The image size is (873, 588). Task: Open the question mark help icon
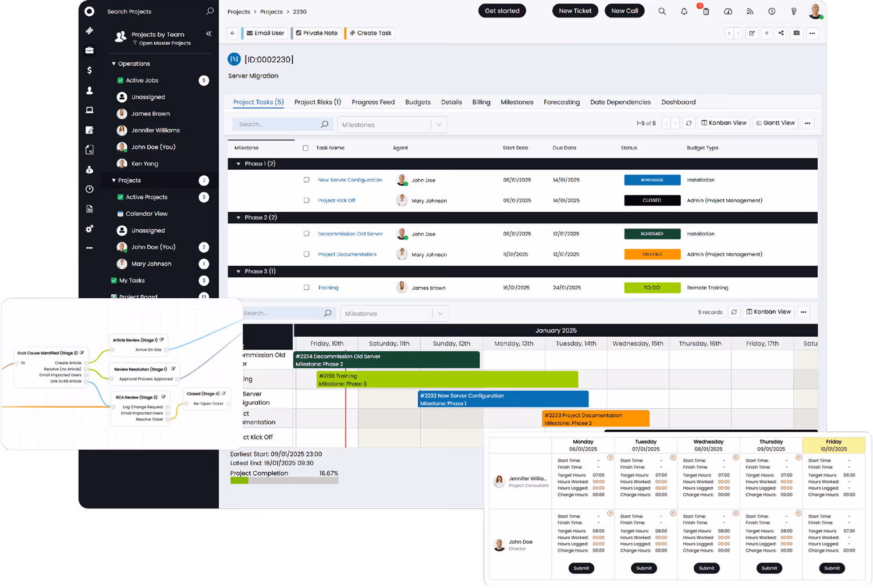tap(793, 11)
